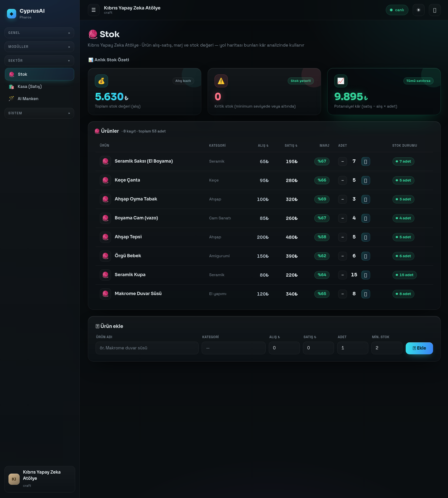Focus the MİN. STOK input field
Viewport: 448px width, 498px height.
point(387,348)
